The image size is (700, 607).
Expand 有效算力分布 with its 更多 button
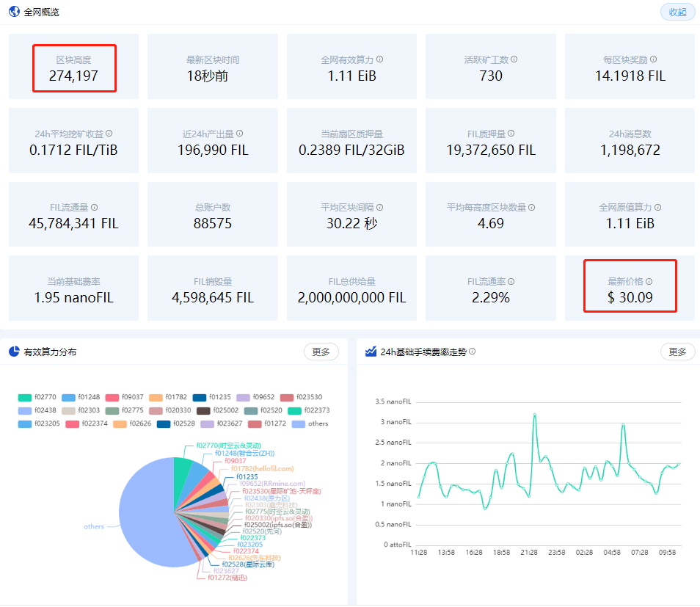pos(321,352)
